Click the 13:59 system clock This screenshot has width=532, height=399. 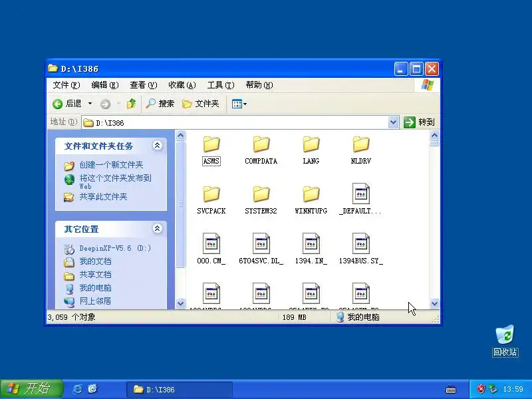[x=513, y=389]
